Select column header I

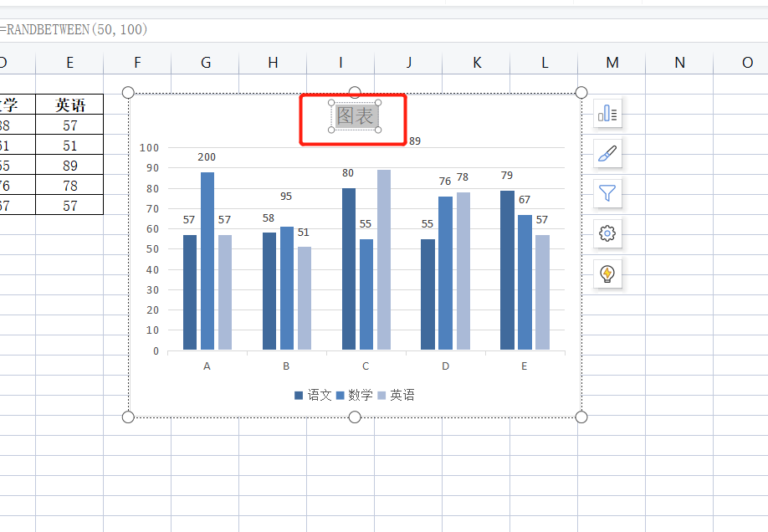(x=340, y=63)
